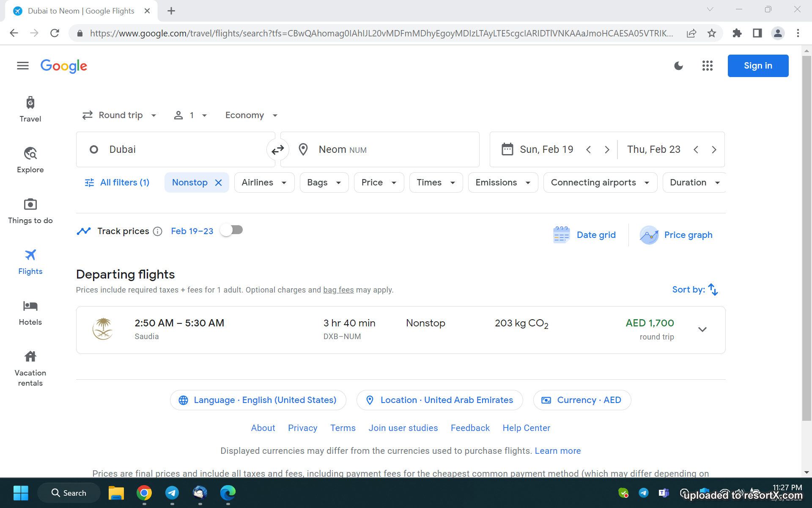Expand the Airlines filter
The height and width of the screenshot is (508, 812).
click(x=264, y=182)
